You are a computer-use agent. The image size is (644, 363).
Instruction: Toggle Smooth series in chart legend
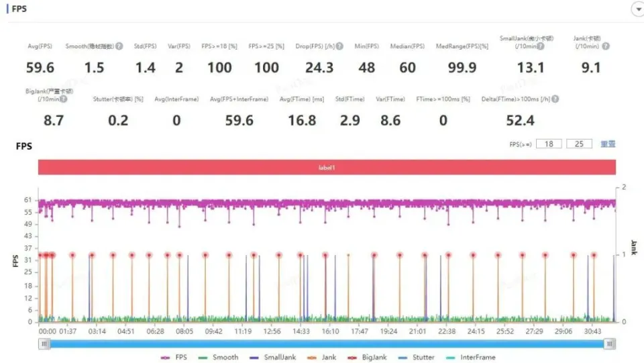[x=218, y=357]
